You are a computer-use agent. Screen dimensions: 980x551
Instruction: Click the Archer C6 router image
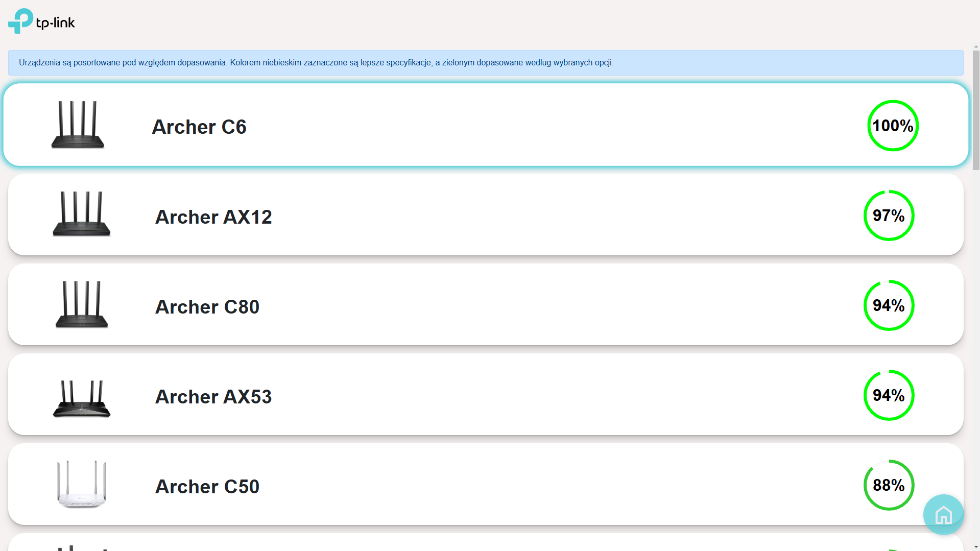78,125
